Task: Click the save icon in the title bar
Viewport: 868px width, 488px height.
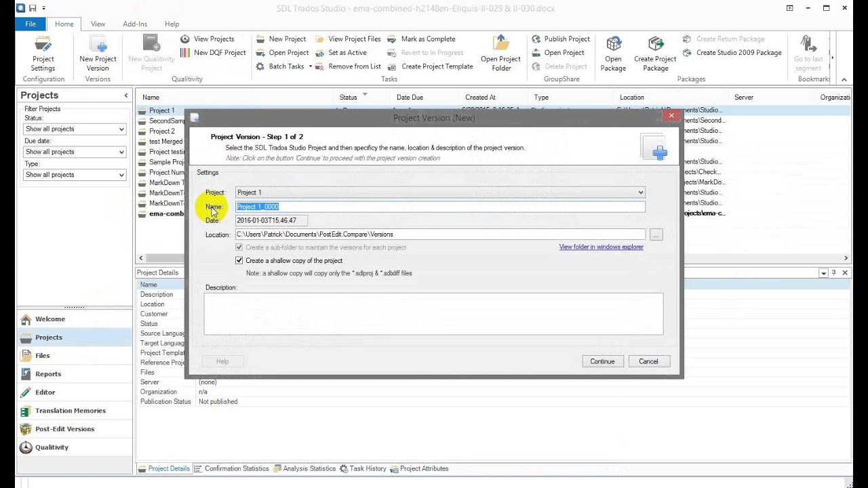Action: click(32, 8)
